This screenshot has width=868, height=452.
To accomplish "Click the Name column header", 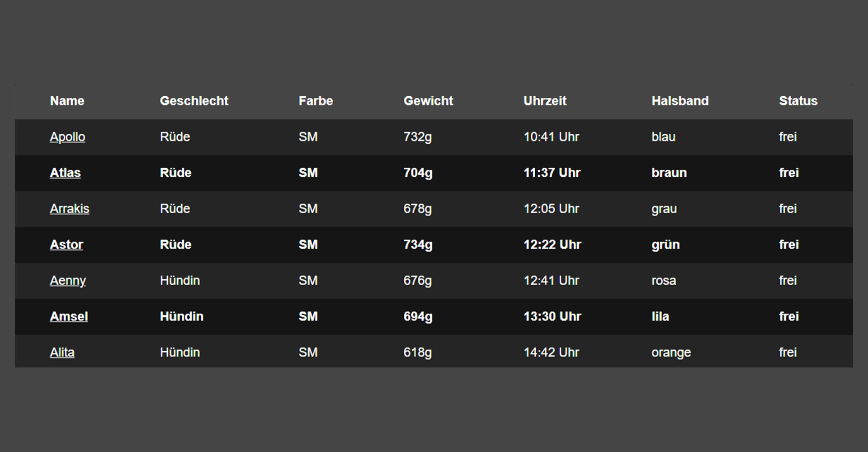I will point(67,101).
